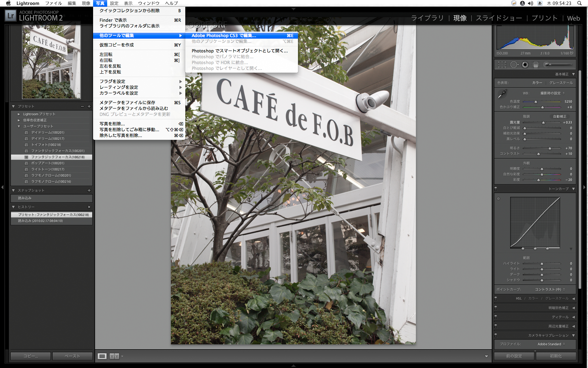Viewport: 588px width, 368px height.
Task: Switch to the ライブラリ module
Action: point(428,18)
